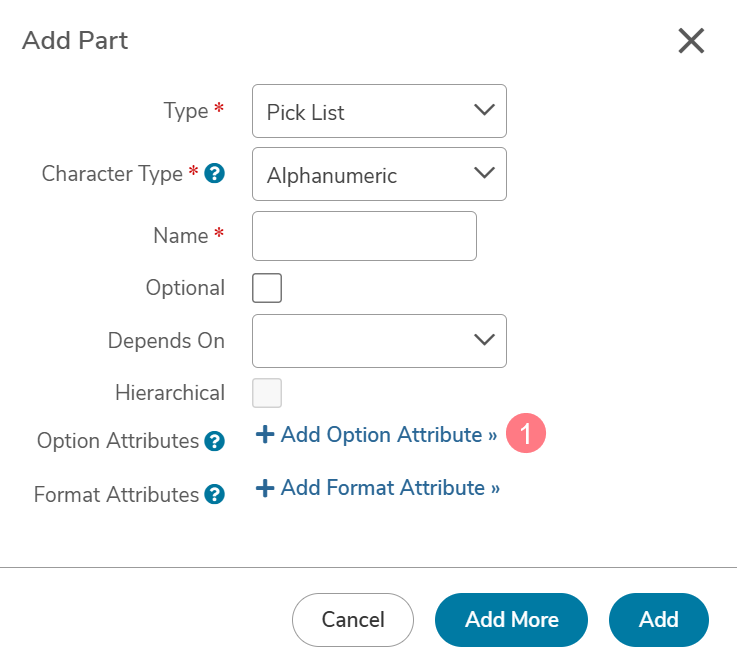Screen dimensions: 737x662
Task: Click the plus icon beside Add Format Attribute
Action: pos(265,488)
